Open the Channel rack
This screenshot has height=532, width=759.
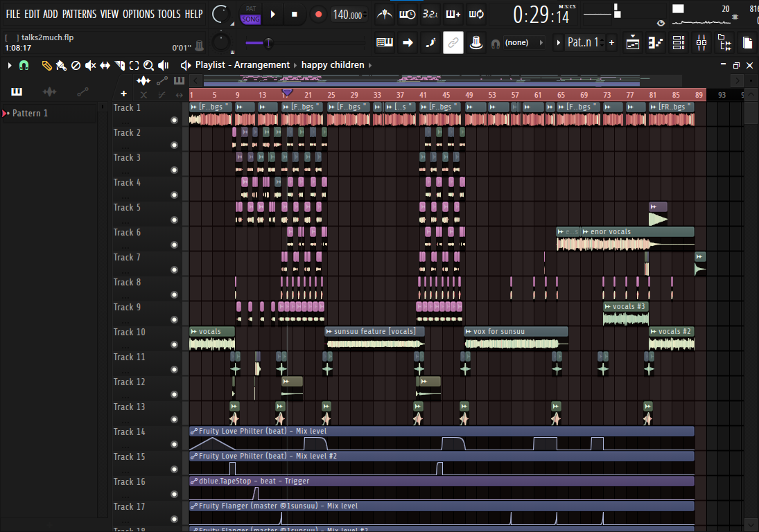(x=679, y=42)
